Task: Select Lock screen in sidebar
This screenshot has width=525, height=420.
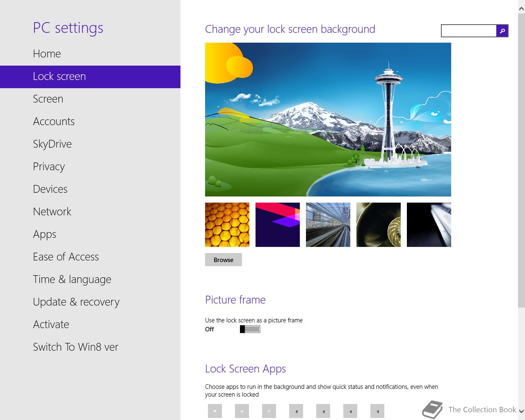Action: pyautogui.click(x=90, y=77)
